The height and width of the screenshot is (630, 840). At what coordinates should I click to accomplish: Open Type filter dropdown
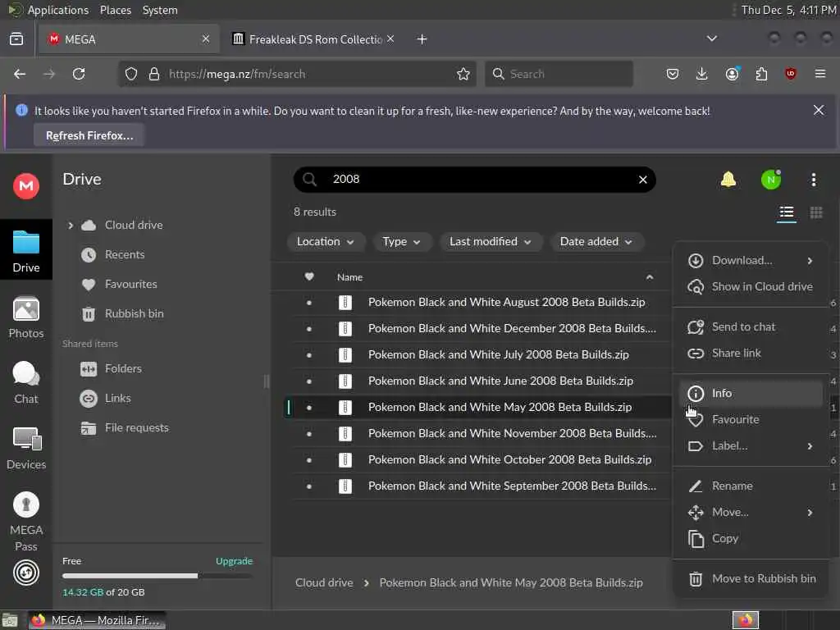(x=402, y=242)
